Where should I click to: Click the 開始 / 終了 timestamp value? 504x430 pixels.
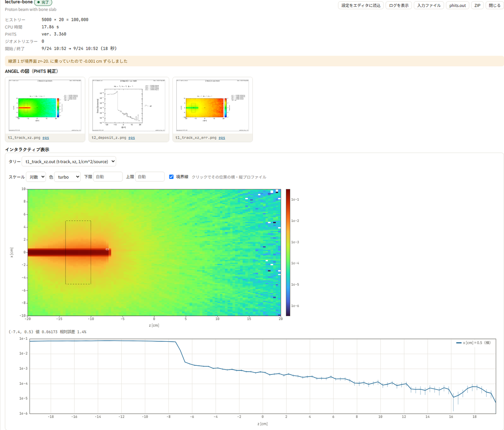tap(79, 49)
